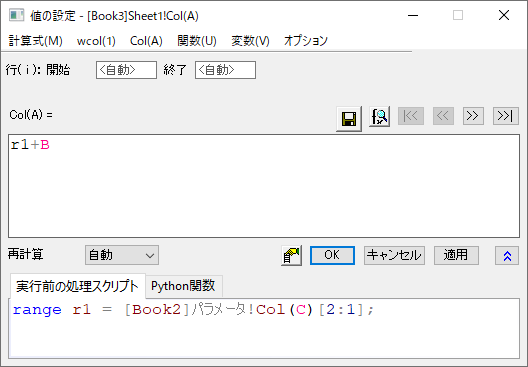528x367 pixels.
Task: Save the formula using the floppy disk icon
Action: pyautogui.click(x=349, y=118)
